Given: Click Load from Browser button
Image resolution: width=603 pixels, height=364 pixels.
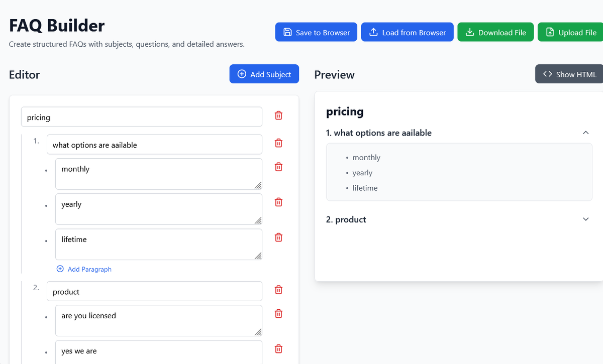Looking at the screenshot, I should (407, 32).
